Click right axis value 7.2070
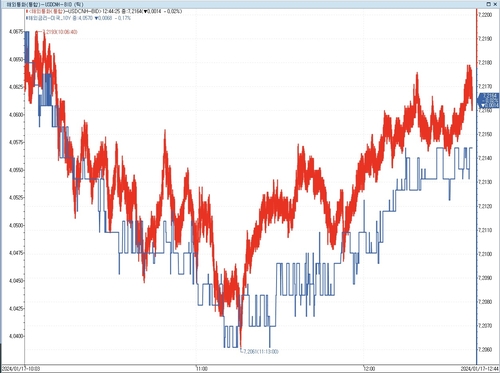The height and width of the screenshot is (373, 500). (x=485, y=326)
